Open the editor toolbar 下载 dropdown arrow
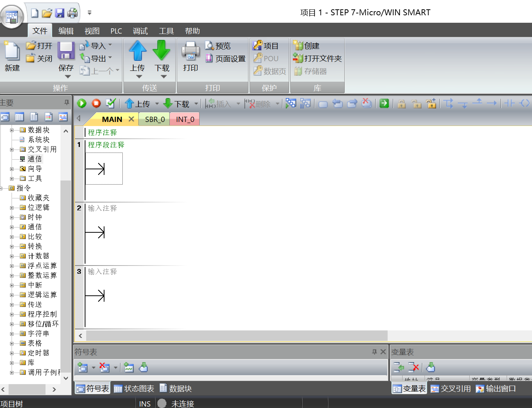 click(196, 104)
